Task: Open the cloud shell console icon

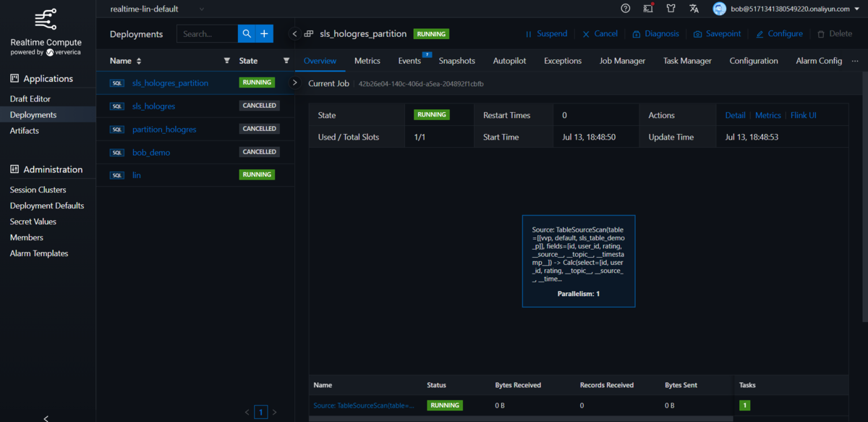Action: 649,9
